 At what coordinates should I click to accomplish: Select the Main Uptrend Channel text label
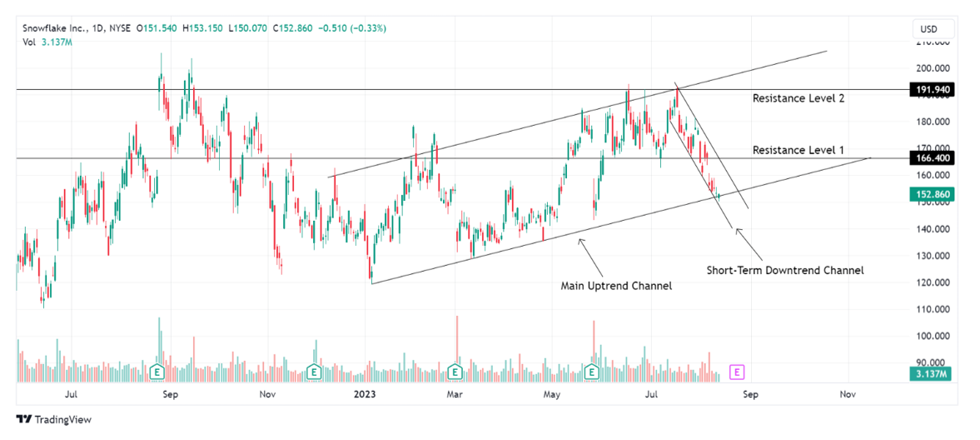coord(616,285)
